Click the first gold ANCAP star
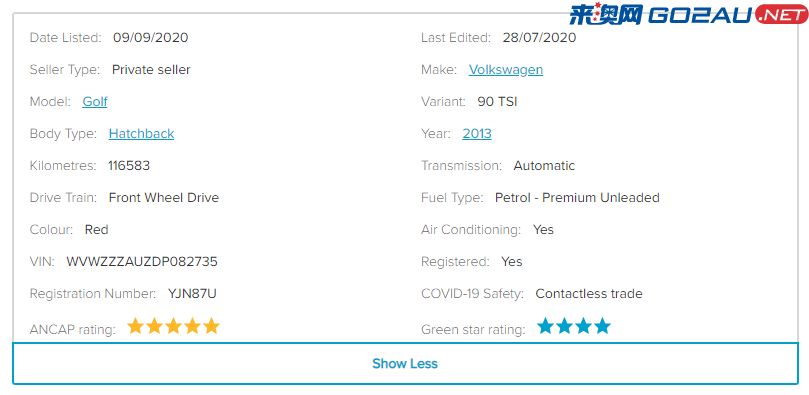Image resolution: width=809 pixels, height=395 pixels. coord(135,326)
